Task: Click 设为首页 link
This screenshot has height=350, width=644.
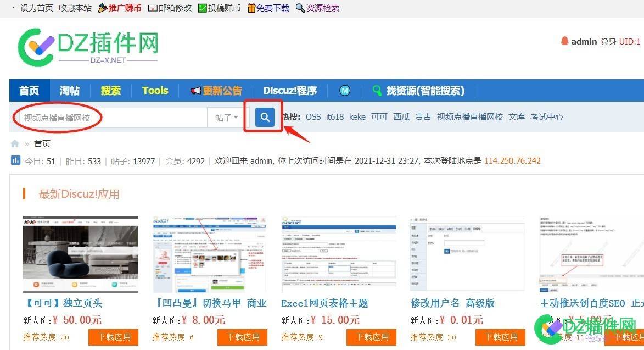Action: pyautogui.click(x=37, y=8)
